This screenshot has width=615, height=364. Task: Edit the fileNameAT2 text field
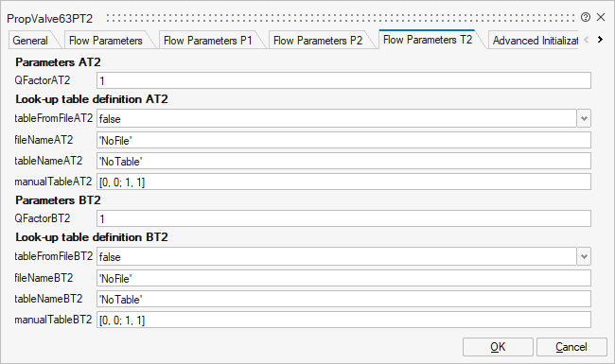pos(343,140)
